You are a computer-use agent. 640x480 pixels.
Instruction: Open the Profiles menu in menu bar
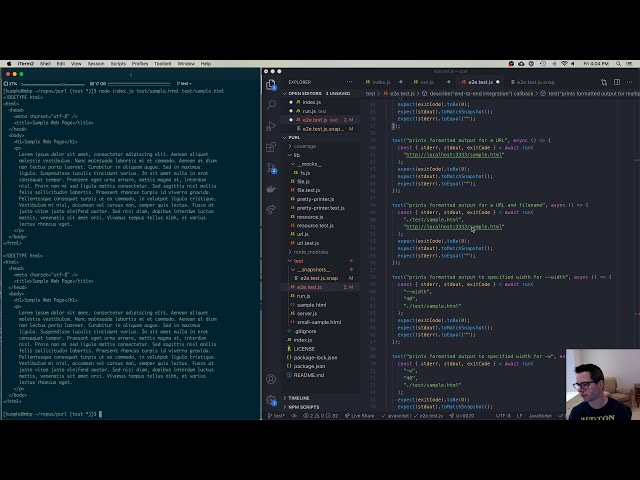click(x=140, y=63)
